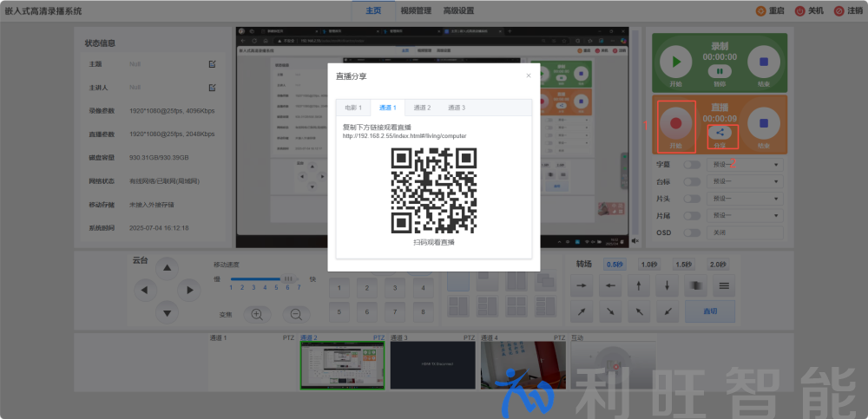Toggle the 字幕 subtitle switch

click(x=692, y=165)
